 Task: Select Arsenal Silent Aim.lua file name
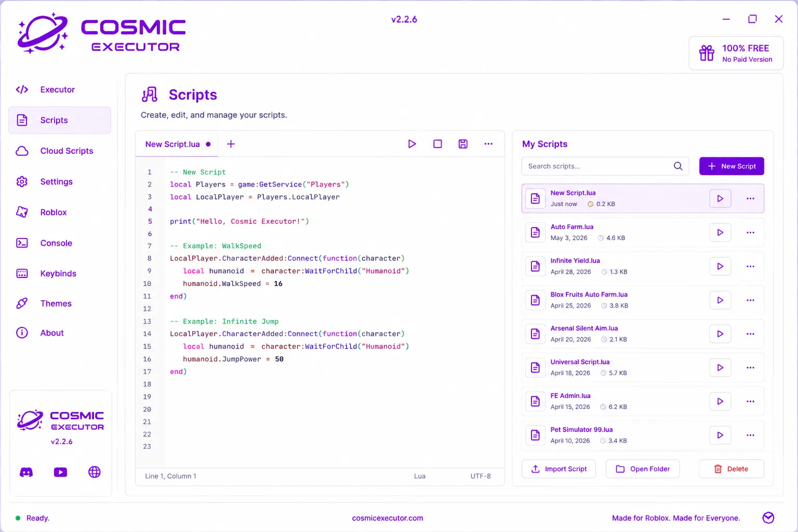pyautogui.click(x=584, y=328)
